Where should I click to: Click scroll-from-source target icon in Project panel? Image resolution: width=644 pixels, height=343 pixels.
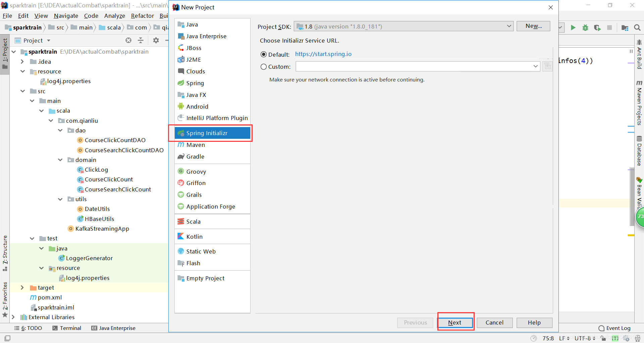point(128,40)
